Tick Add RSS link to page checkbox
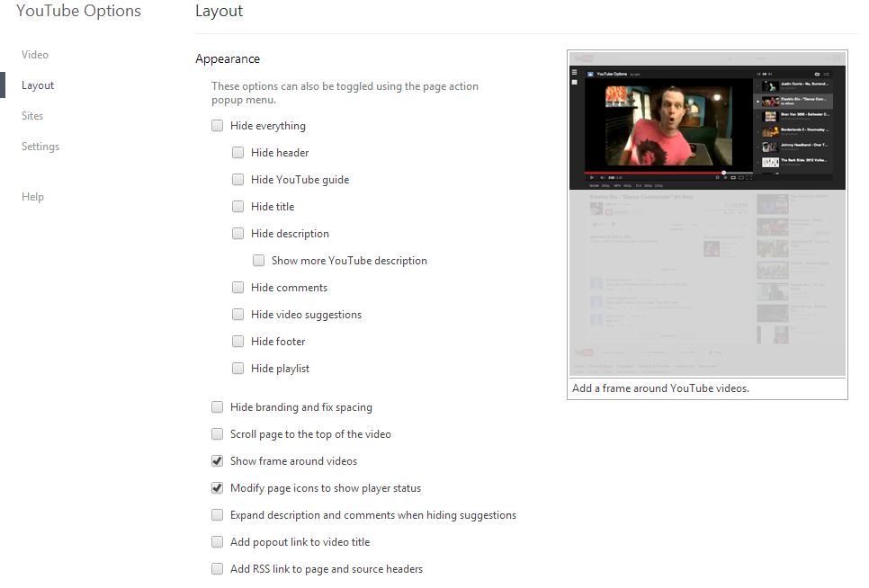Screen dimensions: 869x588 point(218,568)
